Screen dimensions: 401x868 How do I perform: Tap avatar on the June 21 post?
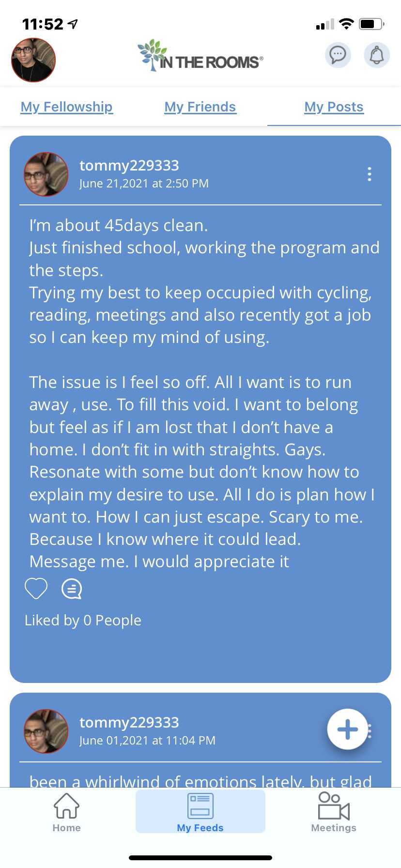tap(46, 174)
